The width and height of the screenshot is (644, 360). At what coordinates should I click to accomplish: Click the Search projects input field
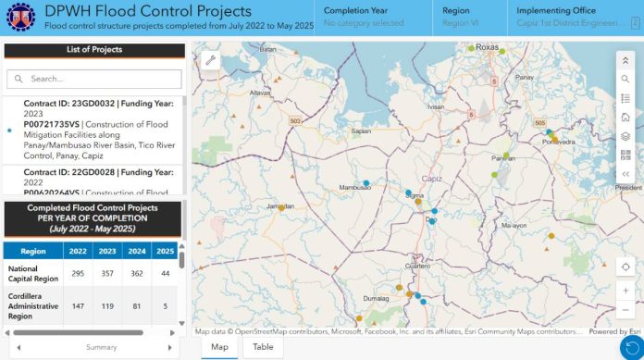pos(94,79)
